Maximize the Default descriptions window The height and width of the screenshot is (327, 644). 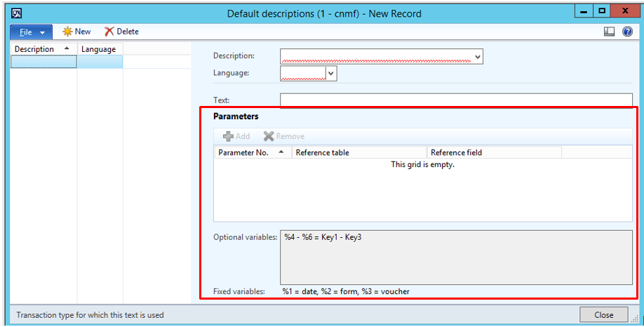pyautogui.click(x=602, y=12)
